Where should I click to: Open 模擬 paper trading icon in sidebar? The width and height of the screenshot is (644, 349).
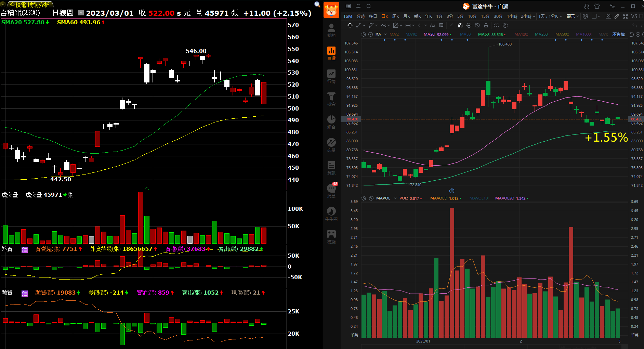click(x=331, y=236)
